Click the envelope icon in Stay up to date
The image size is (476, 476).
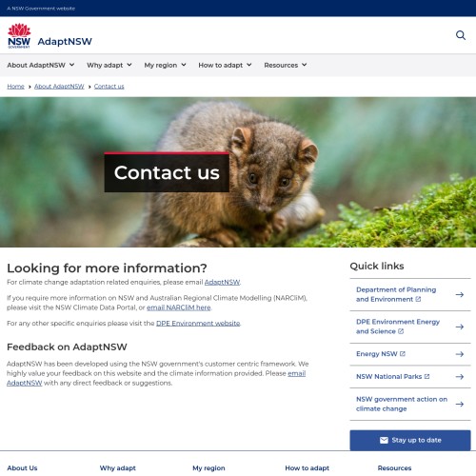pos(384,440)
